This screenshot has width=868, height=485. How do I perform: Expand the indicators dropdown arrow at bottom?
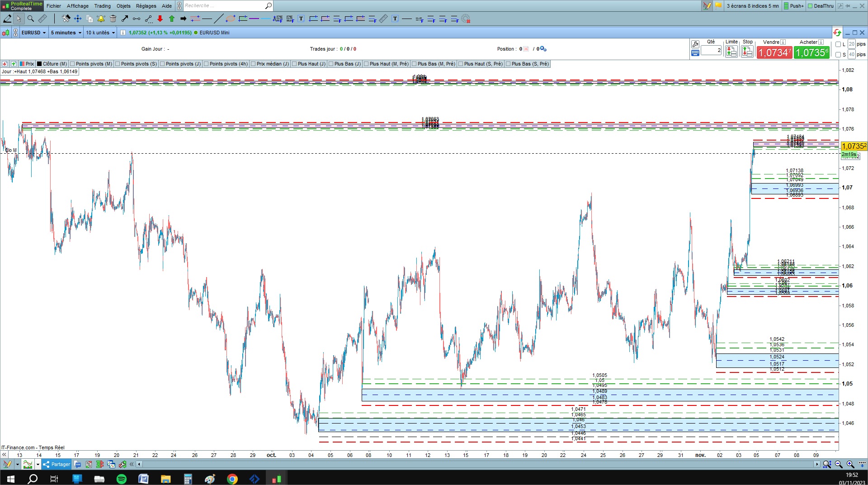(x=38, y=464)
